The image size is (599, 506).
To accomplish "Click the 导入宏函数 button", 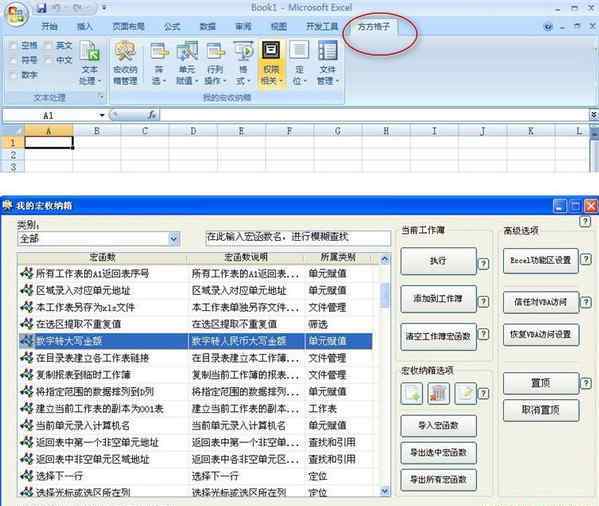I will (439, 425).
